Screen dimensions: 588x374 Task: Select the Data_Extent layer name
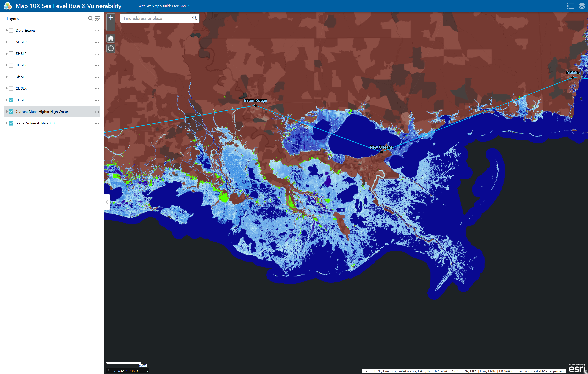[x=25, y=31]
